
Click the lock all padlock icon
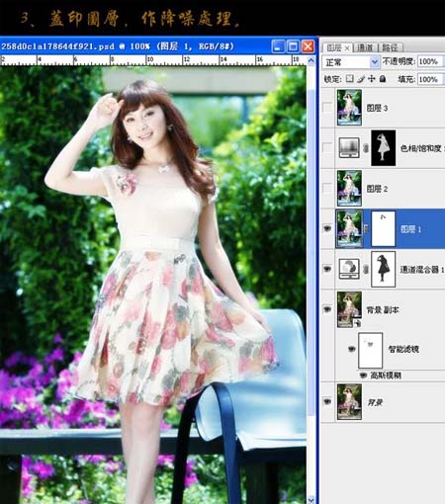click(383, 79)
